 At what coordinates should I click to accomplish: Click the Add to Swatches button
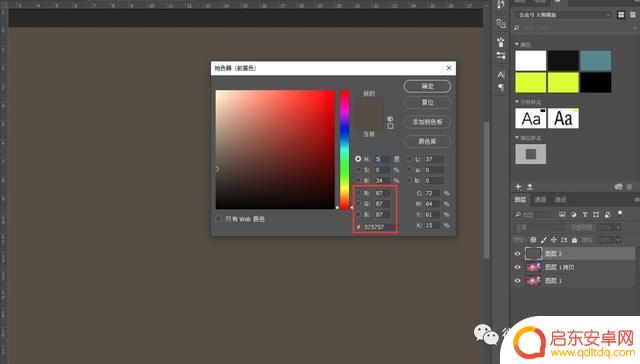tap(427, 122)
